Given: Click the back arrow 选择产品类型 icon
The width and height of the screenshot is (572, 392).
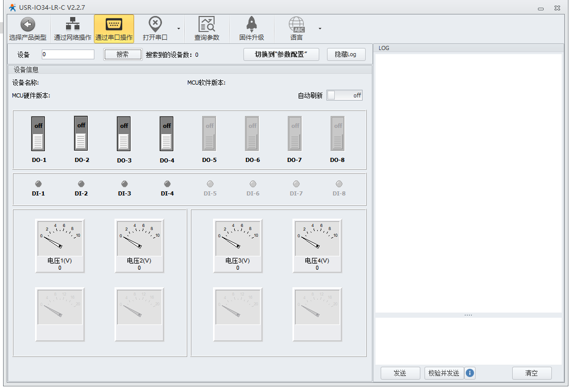Looking at the screenshot, I should 28,24.
